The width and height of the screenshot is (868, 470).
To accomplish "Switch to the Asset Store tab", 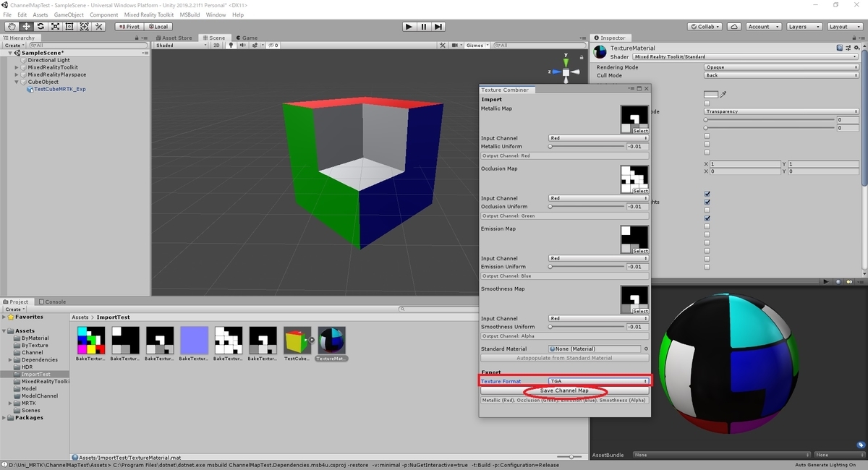I will pyautogui.click(x=174, y=38).
